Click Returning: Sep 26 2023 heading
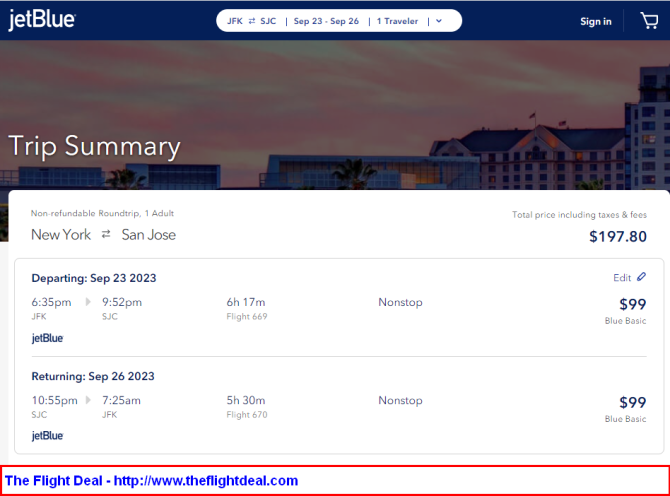Image resolution: width=670 pixels, height=496 pixels. pos(93,376)
